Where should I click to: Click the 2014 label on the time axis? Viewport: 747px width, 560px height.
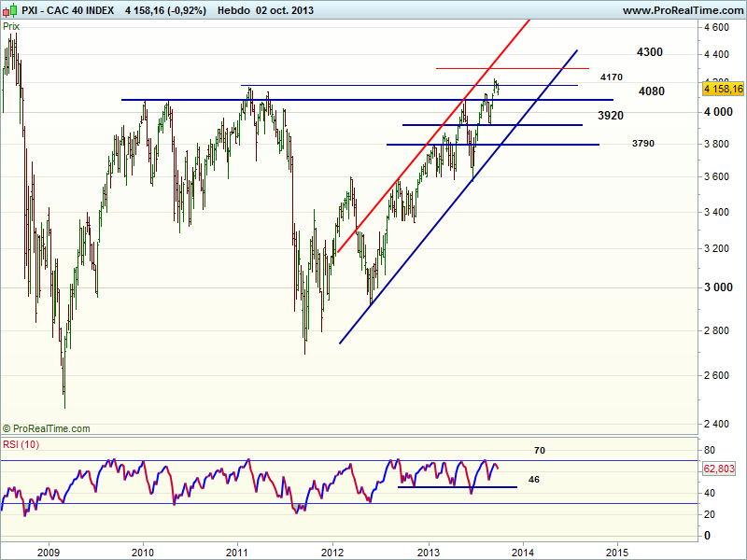[x=523, y=550]
